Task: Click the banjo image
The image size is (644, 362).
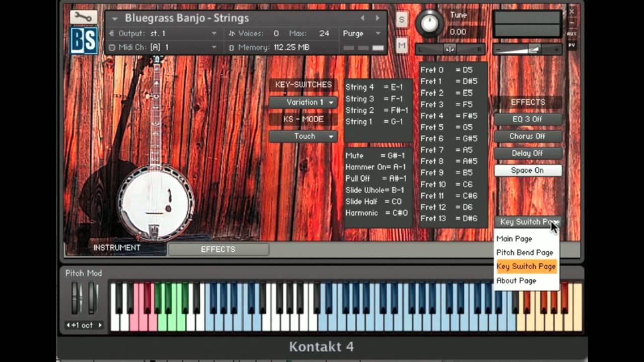Action: [x=156, y=151]
